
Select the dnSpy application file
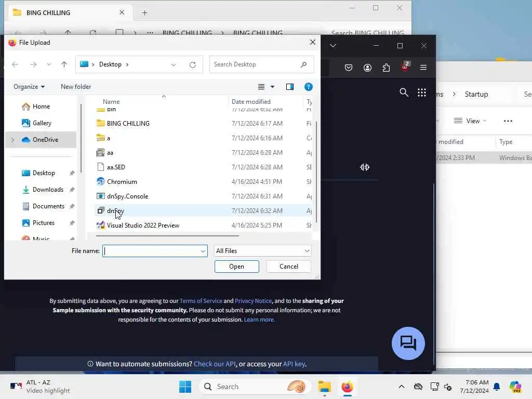click(115, 211)
